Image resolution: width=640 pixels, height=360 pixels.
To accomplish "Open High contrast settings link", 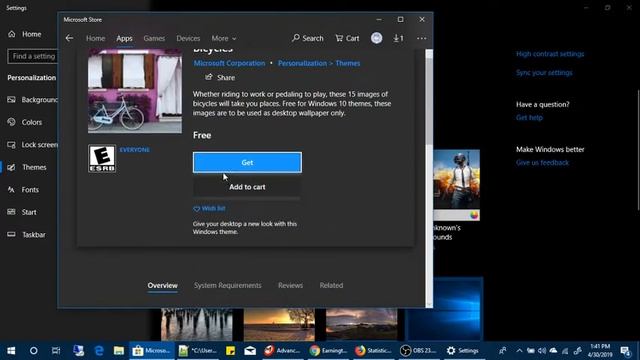I will click(550, 54).
